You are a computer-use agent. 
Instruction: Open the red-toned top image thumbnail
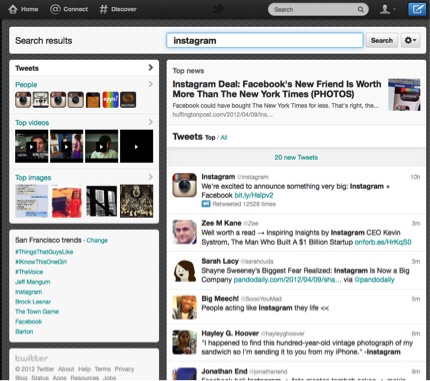click(67, 201)
